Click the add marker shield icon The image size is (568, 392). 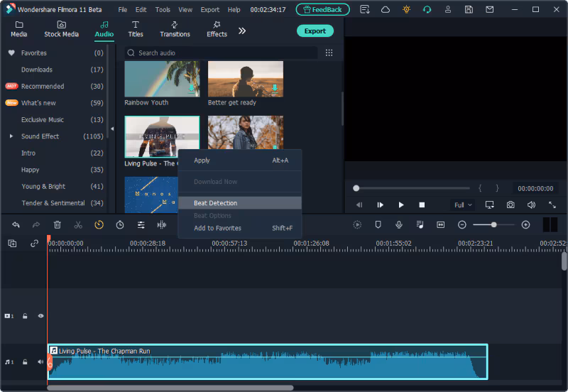(x=378, y=224)
